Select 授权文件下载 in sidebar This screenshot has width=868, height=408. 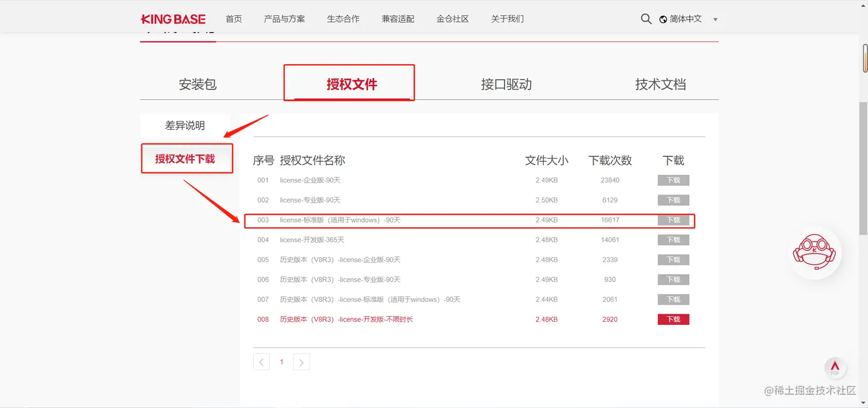point(185,158)
